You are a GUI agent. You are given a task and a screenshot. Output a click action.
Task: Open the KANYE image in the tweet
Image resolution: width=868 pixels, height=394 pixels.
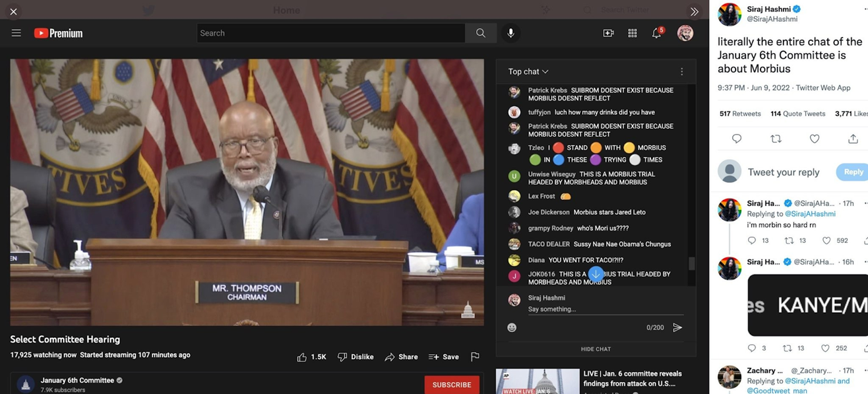coord(807,305)
